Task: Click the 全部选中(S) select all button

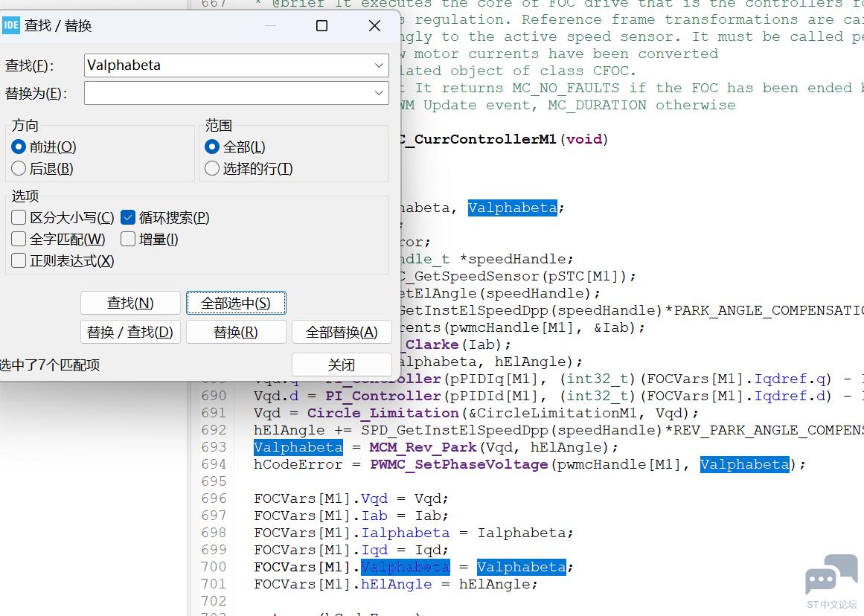Action: pos(236,303)
